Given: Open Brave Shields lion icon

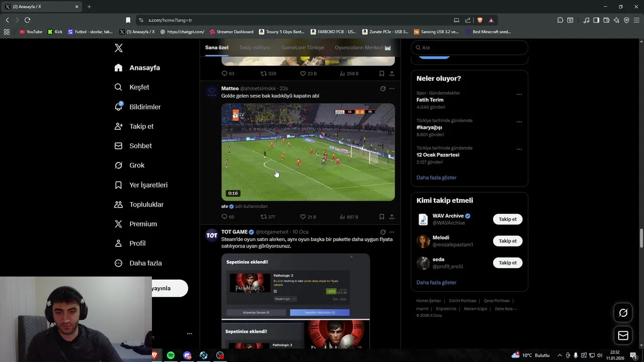Looking at the screenshot, I should click(479, 20).
